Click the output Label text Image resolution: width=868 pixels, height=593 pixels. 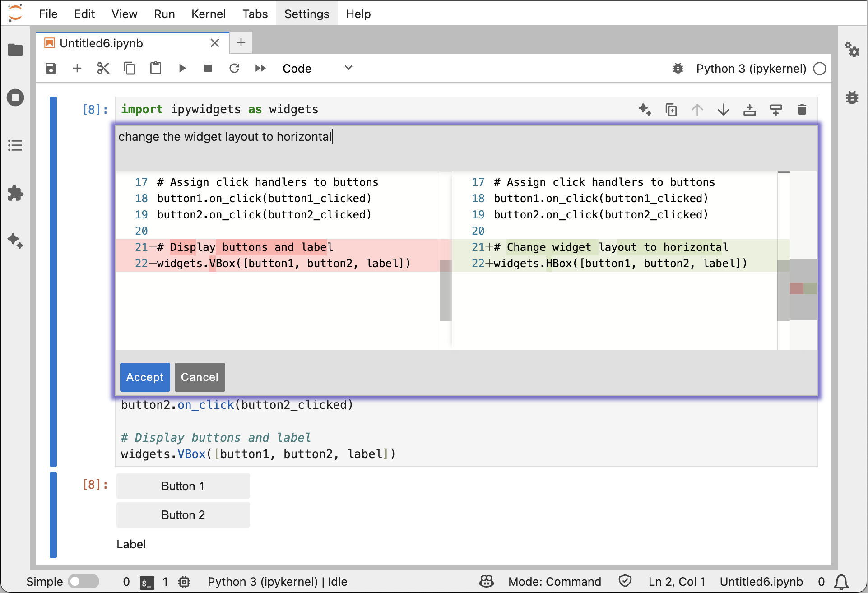coord(131,544)
